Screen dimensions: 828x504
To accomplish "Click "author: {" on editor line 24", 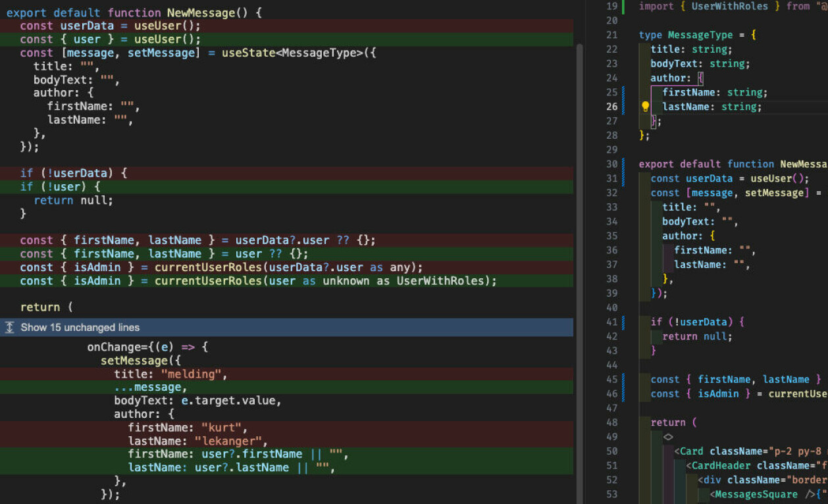I will [677, 78].
